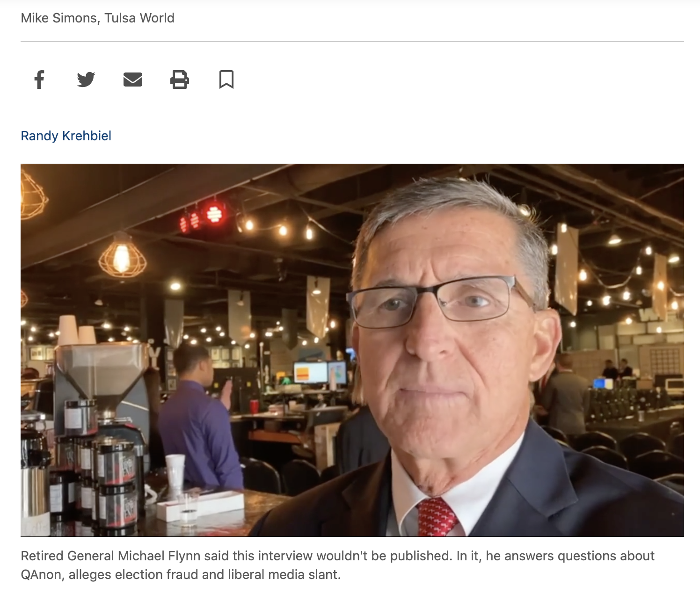Image resolution: width=700 pixels, height=594 pixels.
Task: Click the word QAnon in the caption
Action: coord(41,574)
